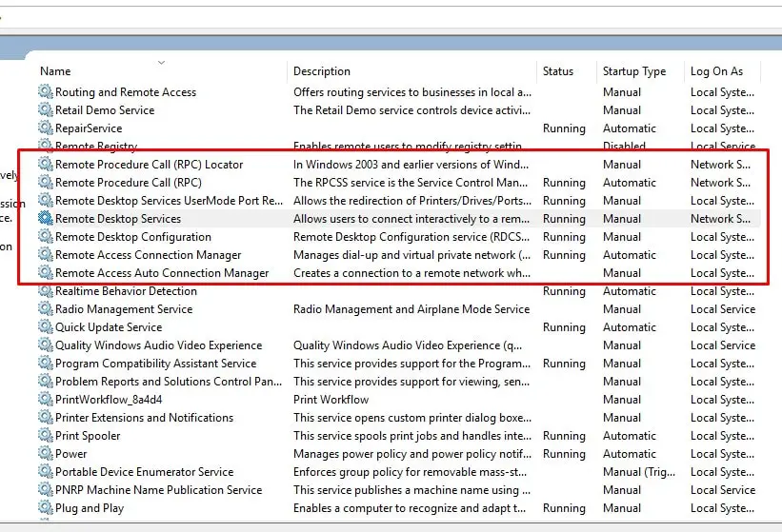Select the RepairService entry
Viewport: 782px width, 532px height.
click(x=89, y=128)
